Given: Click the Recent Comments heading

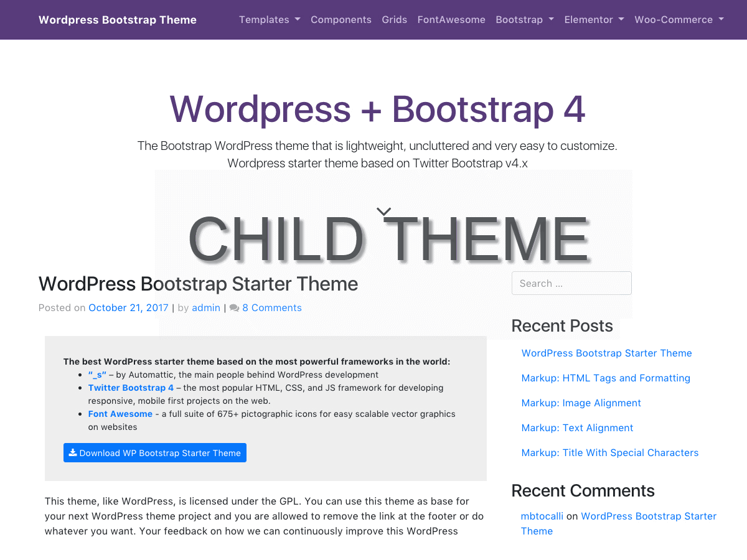Looking at the screenshot, I should pyautogui.click(x=583, y=490).
